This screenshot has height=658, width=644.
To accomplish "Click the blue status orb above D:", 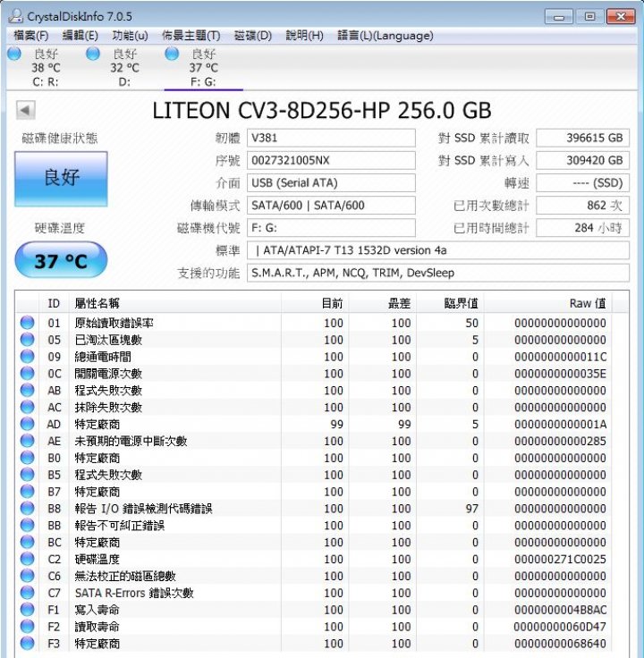I will pyautogui.click(x=93, y=54).
